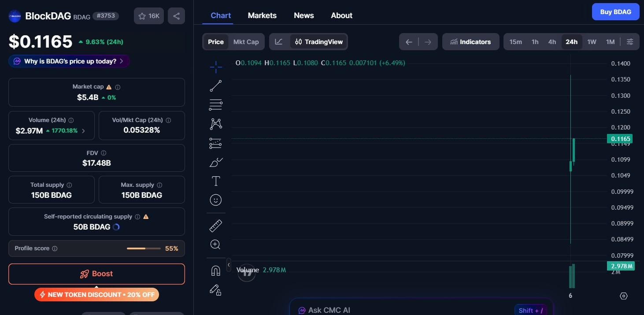Activate the zoom-in tool
644x315 pixels.
[215, 244]
